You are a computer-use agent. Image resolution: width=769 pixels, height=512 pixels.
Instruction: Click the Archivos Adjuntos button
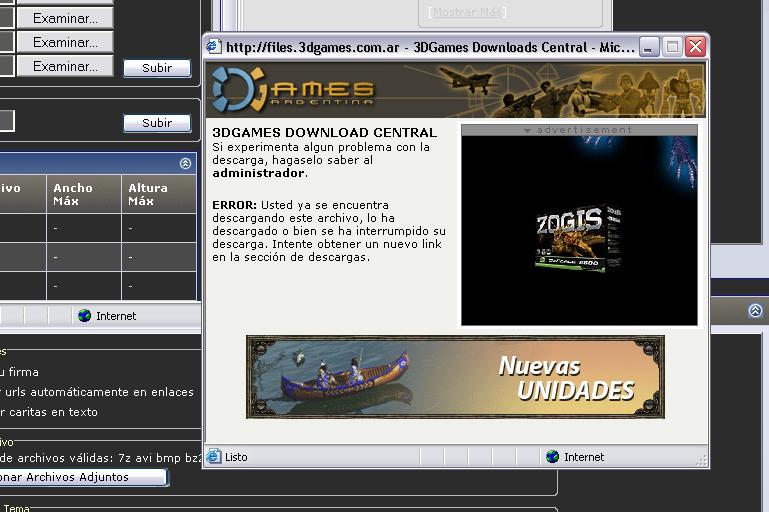(x=83, y=477)
